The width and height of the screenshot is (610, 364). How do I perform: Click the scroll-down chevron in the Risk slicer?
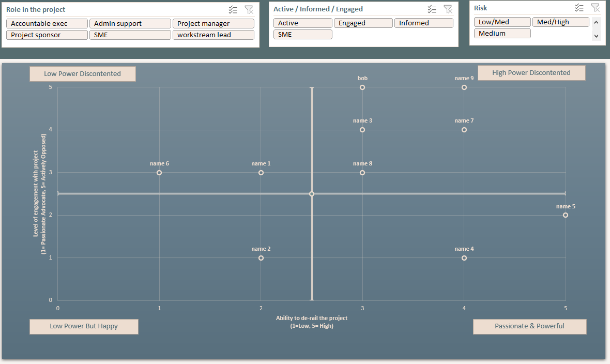[597, 37]
